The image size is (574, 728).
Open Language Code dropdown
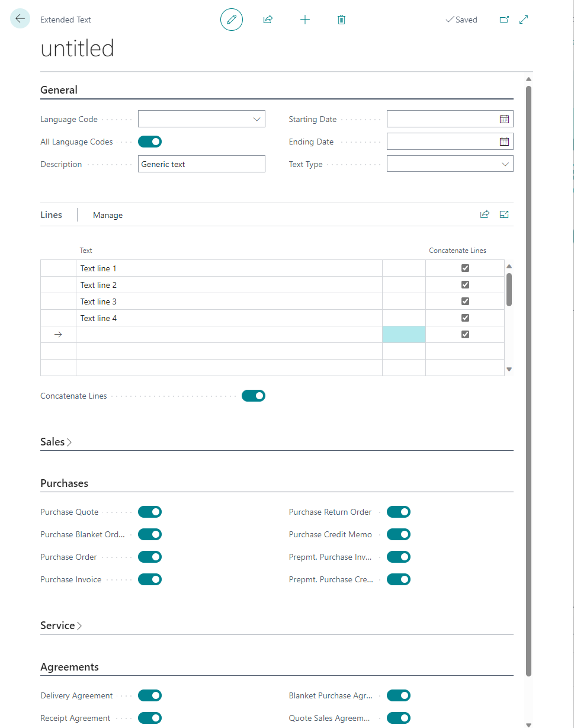click(256, 119)
